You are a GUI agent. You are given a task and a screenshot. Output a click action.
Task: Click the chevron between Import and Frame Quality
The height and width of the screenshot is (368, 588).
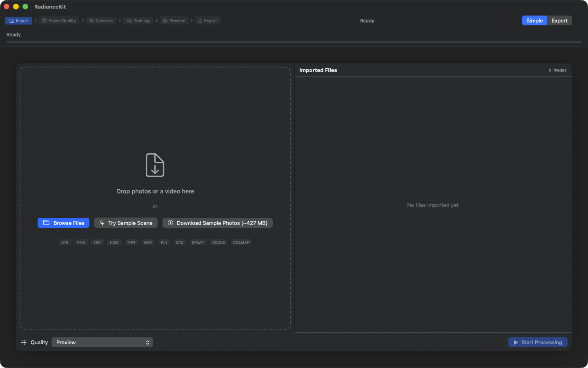(x=36, y=20)
